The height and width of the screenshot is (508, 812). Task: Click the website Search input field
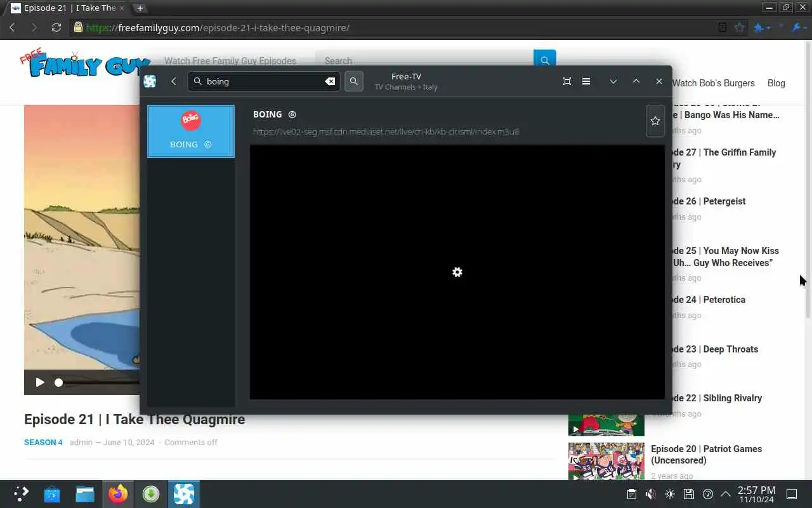(x=425, y=61)
